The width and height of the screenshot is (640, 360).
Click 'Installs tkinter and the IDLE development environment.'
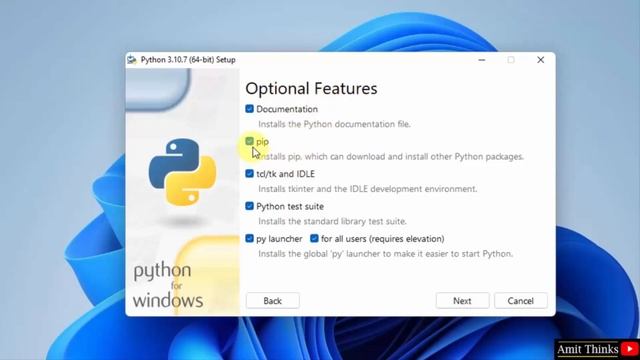pos(367,189)
